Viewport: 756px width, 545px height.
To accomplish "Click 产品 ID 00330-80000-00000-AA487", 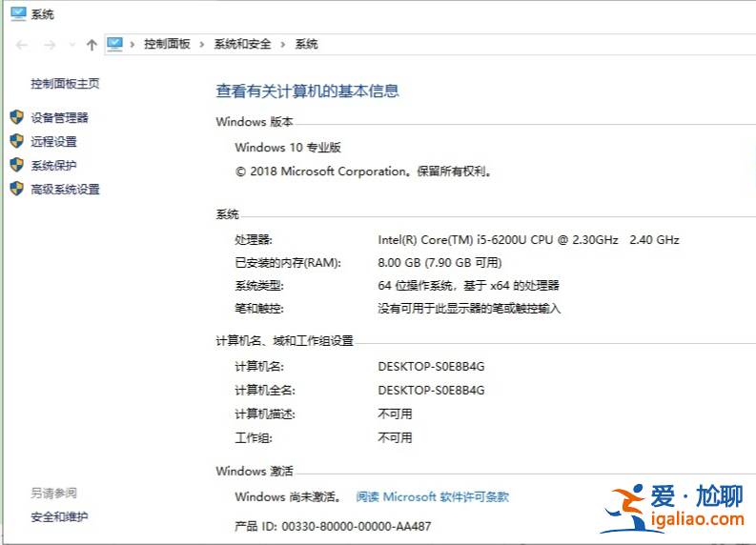I will (x=333, y=526).
